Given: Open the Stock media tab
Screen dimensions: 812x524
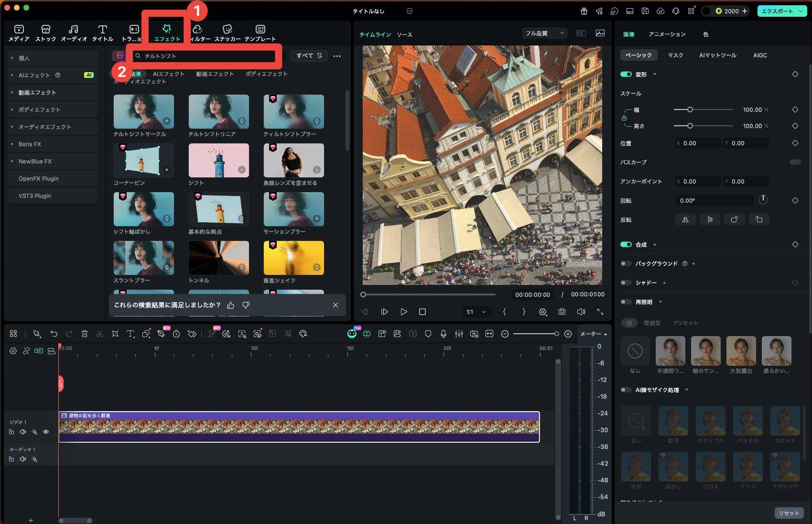Looking at the screenshot, I should (46, 33).
